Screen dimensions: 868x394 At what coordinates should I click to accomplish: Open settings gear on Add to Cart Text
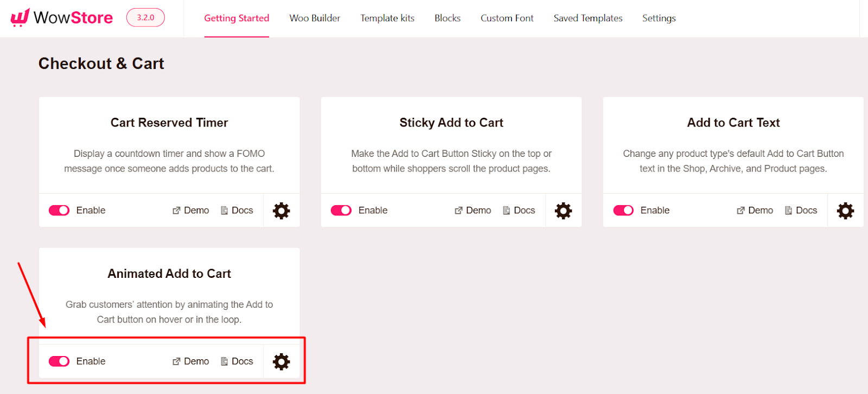click(845, 211)
